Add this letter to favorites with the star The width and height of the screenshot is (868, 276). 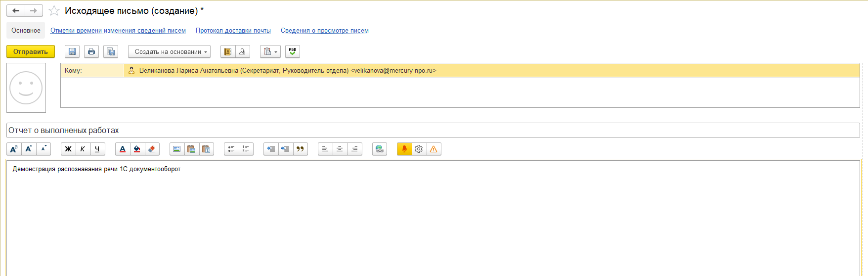pos(54,10)
